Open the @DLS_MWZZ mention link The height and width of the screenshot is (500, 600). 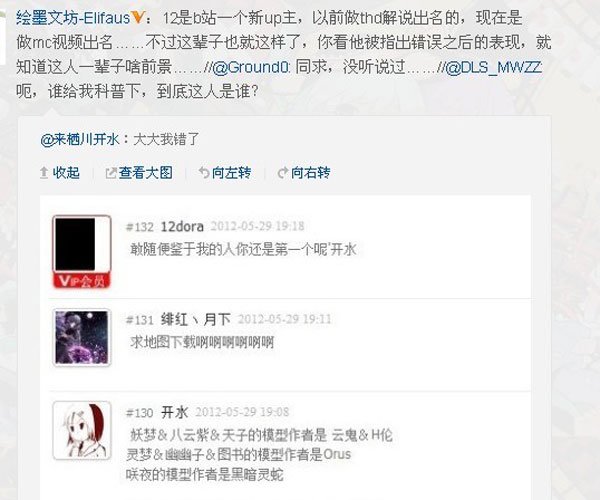493,68
